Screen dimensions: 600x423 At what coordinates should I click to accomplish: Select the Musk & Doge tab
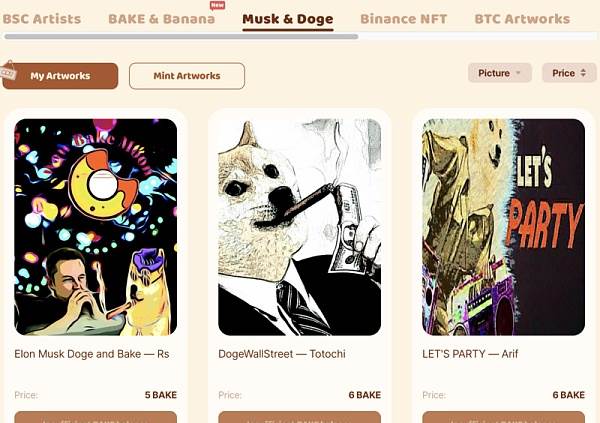point(288,19)
